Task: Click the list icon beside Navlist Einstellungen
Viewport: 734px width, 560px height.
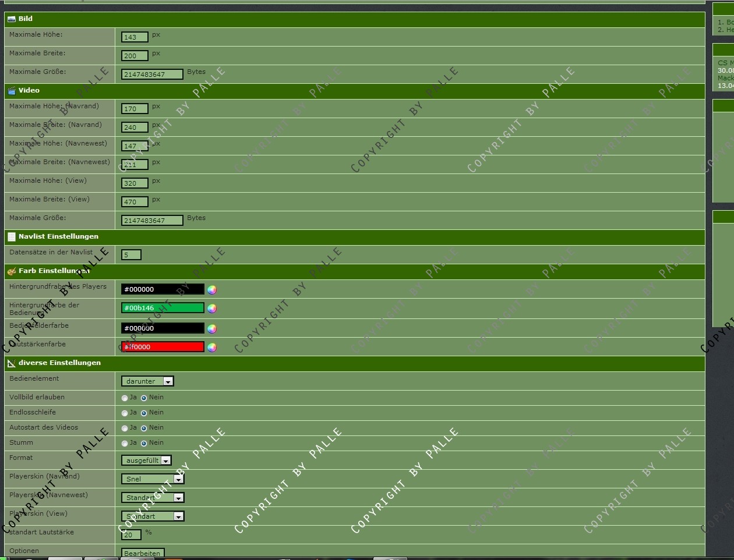Action: click(11, 237)
